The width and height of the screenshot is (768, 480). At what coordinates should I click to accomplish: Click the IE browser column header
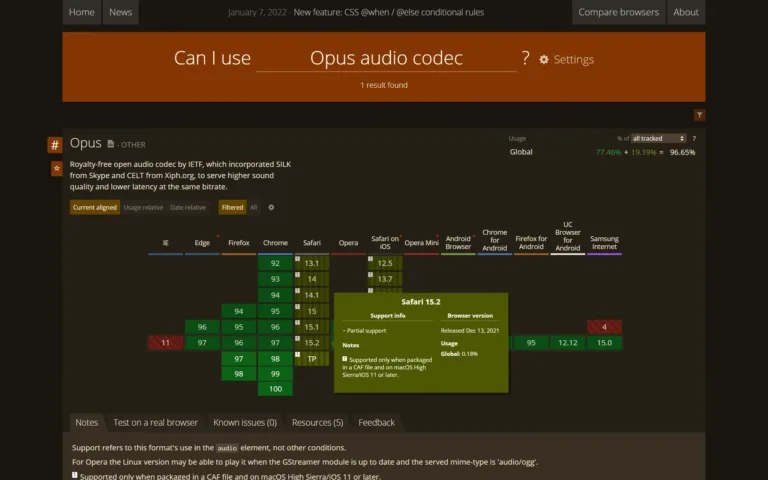click(166, 243)
